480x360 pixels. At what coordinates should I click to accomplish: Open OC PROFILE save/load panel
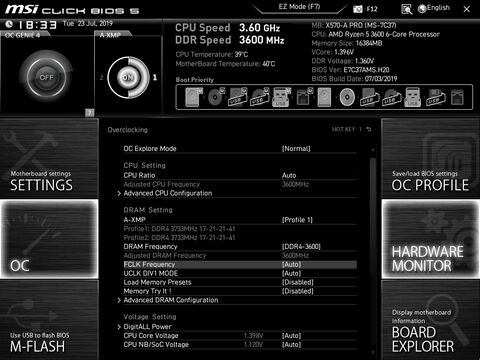pos(431,158)
